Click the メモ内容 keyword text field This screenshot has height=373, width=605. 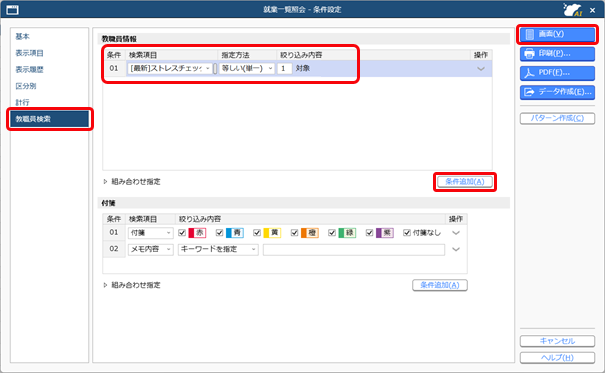point(354,250)
